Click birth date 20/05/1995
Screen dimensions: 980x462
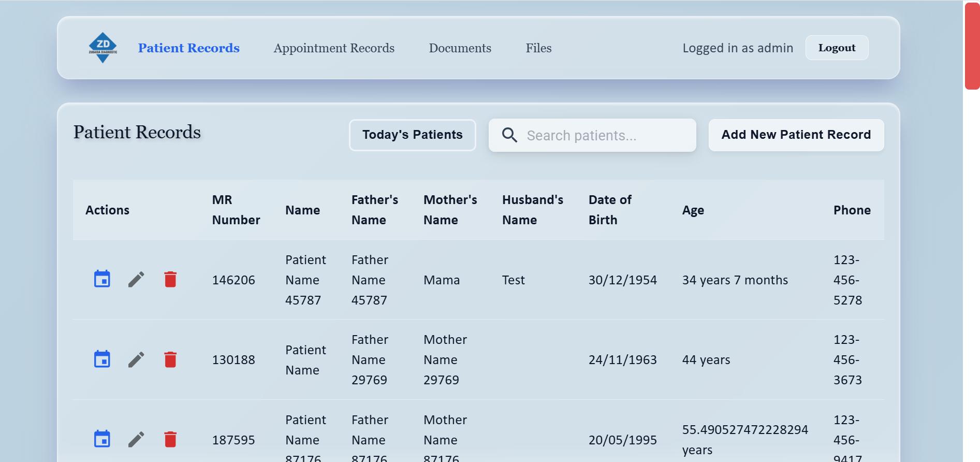coord(623,440)
